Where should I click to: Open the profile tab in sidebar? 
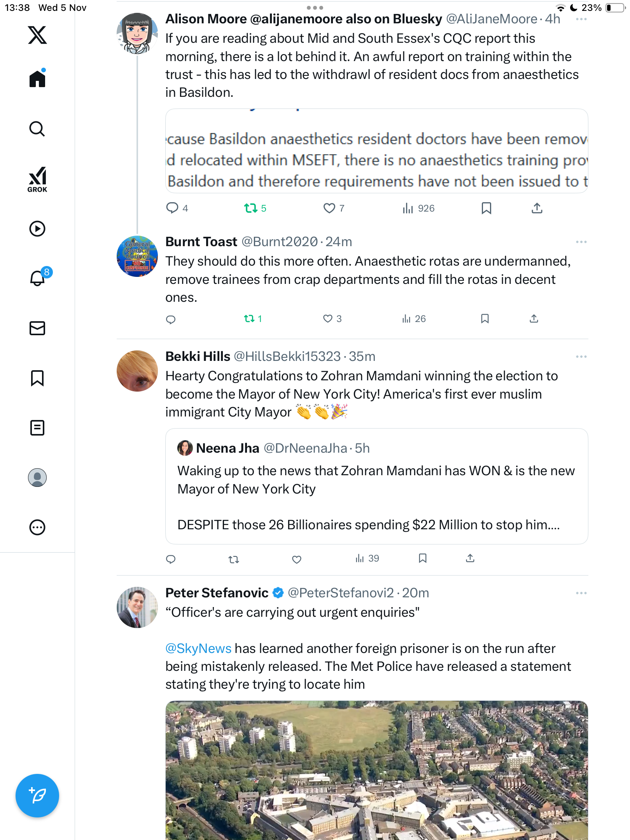click(37, 478)
